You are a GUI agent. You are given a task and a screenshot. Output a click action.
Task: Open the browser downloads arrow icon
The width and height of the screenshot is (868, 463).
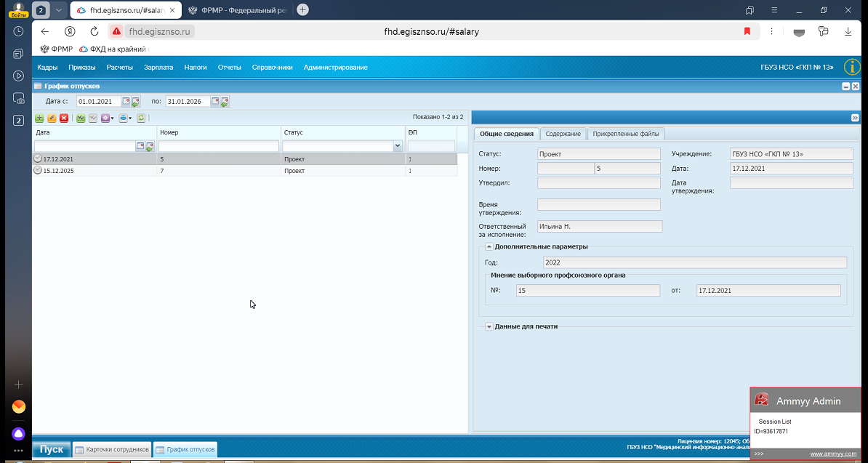[x=848, y=31]
